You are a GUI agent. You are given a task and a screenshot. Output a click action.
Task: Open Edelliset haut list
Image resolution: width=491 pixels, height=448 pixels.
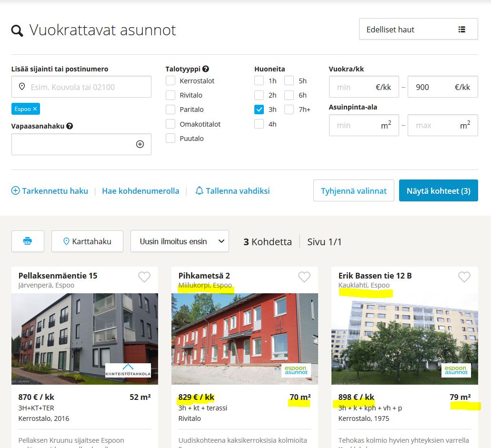pyautogui.click(x=418, y=30)
